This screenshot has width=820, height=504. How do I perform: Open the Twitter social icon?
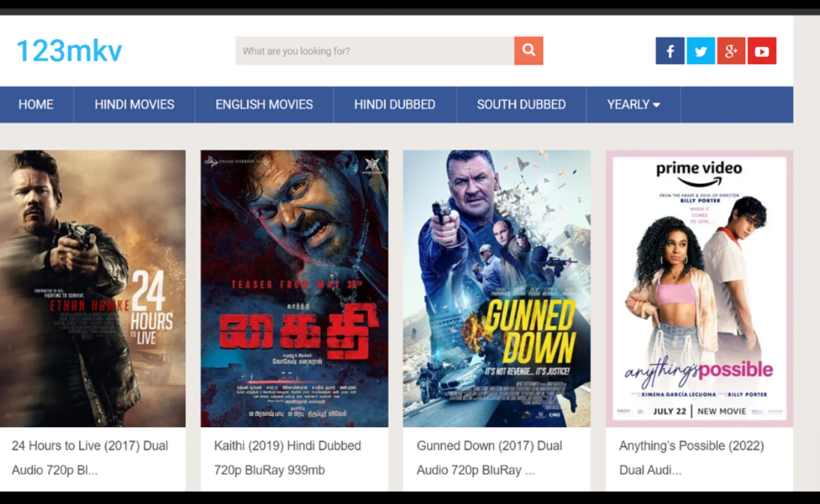pyautogui.click(x=701, y=50)
